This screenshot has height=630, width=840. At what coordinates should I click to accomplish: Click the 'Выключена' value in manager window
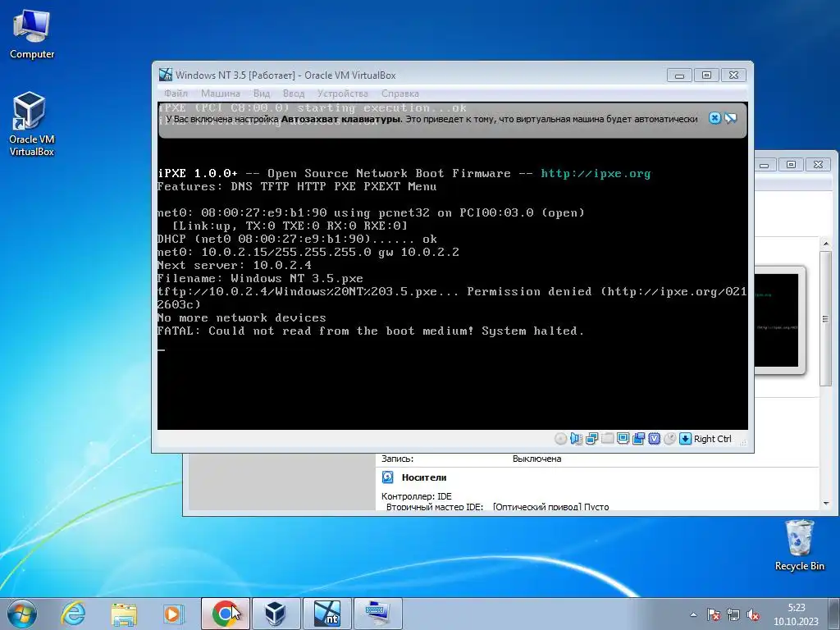pyautogui.click(x=536, y=459)
